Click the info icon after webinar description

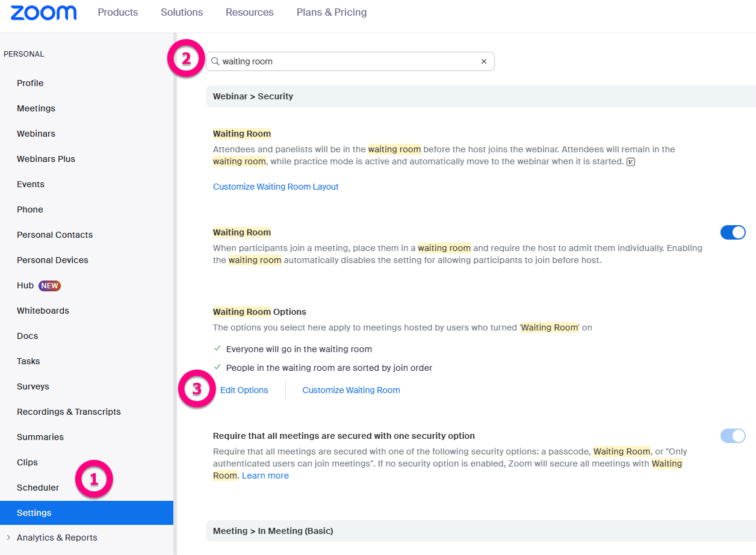tap(631, 162)
